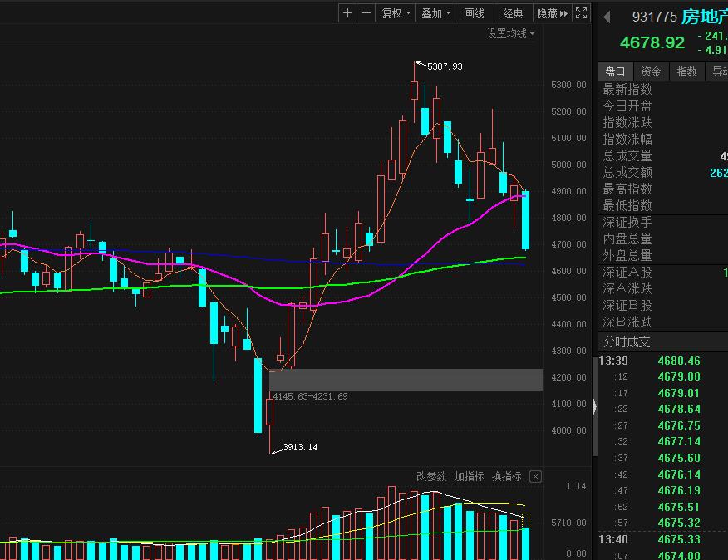This screenshot has height=560, width=728.
Task: Select the 4600.00 price axis label
Action: [568, 271]
